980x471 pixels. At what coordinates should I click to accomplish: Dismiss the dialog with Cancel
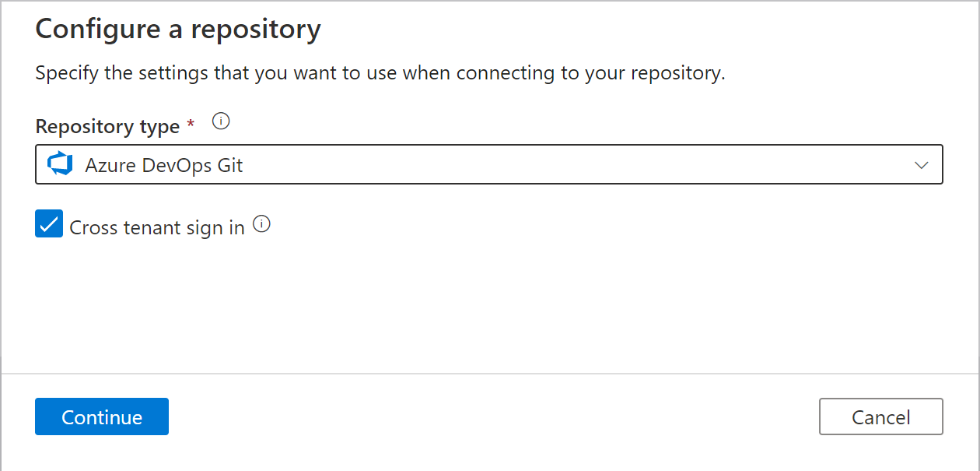(881, 417)
